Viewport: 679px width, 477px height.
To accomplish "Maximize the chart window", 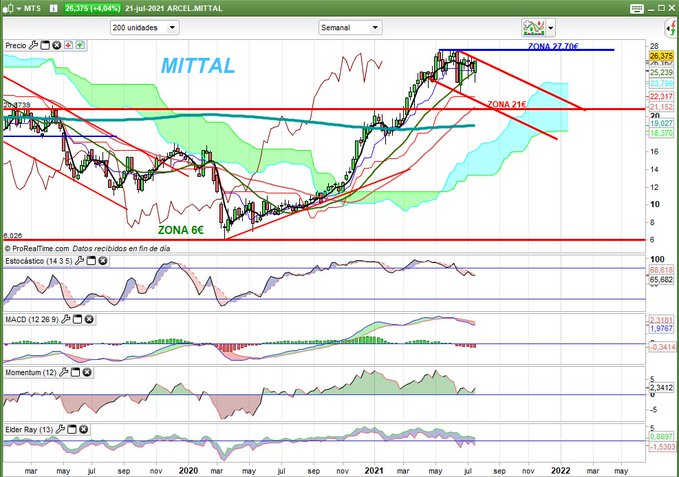I will 661,8.
